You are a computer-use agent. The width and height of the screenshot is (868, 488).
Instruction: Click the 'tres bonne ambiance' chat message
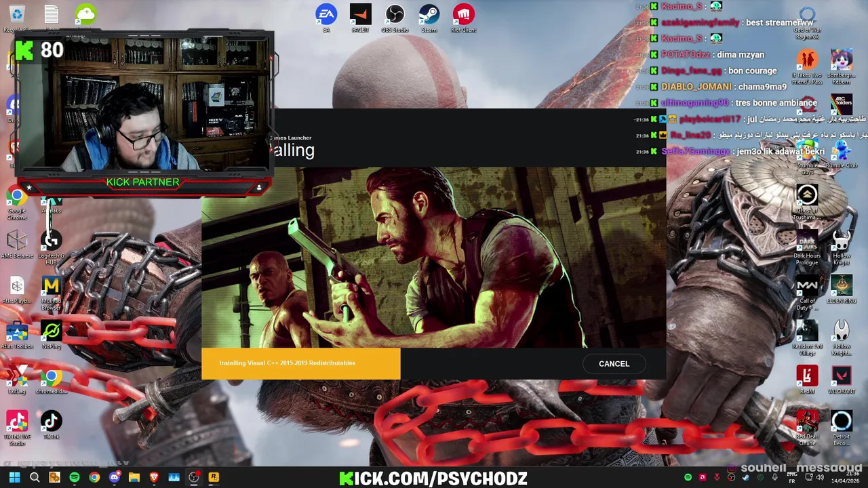[x=776, y=103]
